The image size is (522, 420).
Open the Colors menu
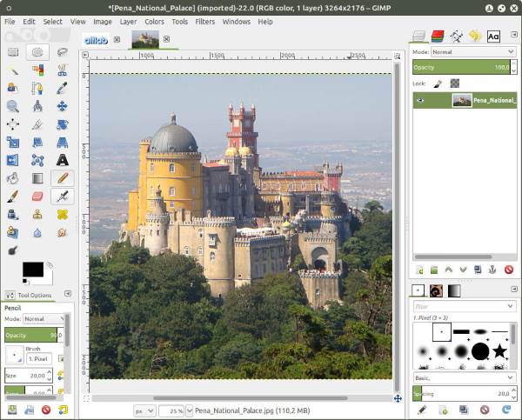point(154,22)
